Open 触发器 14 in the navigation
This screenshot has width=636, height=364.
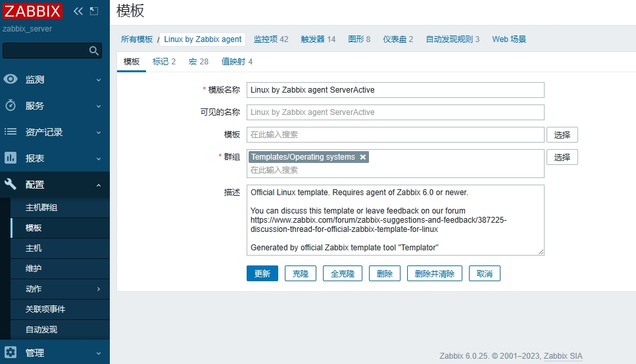click(318, 39)
